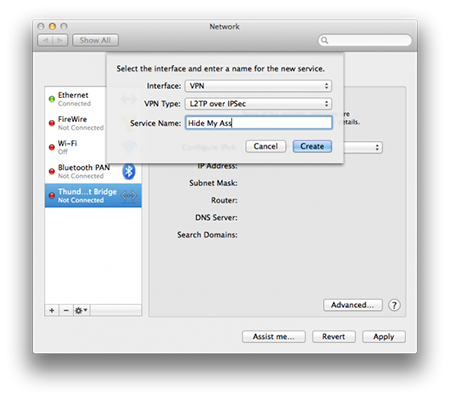Click the red Thunderbolt Bridge status dot
This screenshot has height=399, width=450.
click(x=52, y=195)
